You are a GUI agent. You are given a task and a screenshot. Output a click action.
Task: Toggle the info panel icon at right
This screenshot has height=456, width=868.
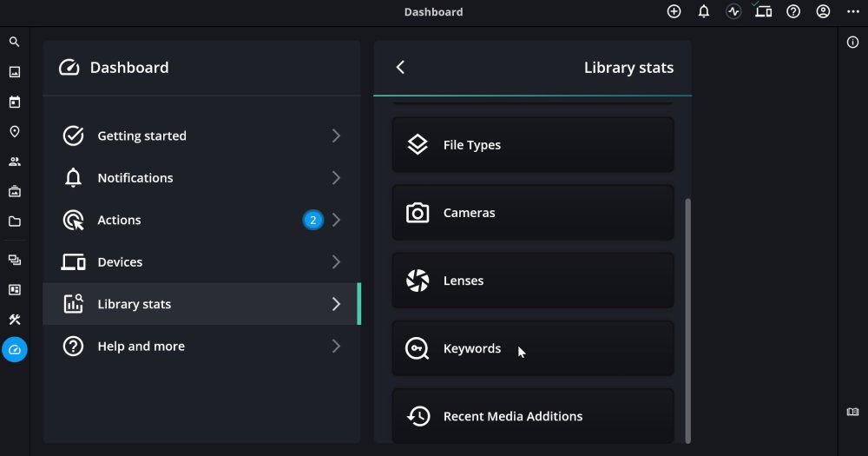pos(852,42)
